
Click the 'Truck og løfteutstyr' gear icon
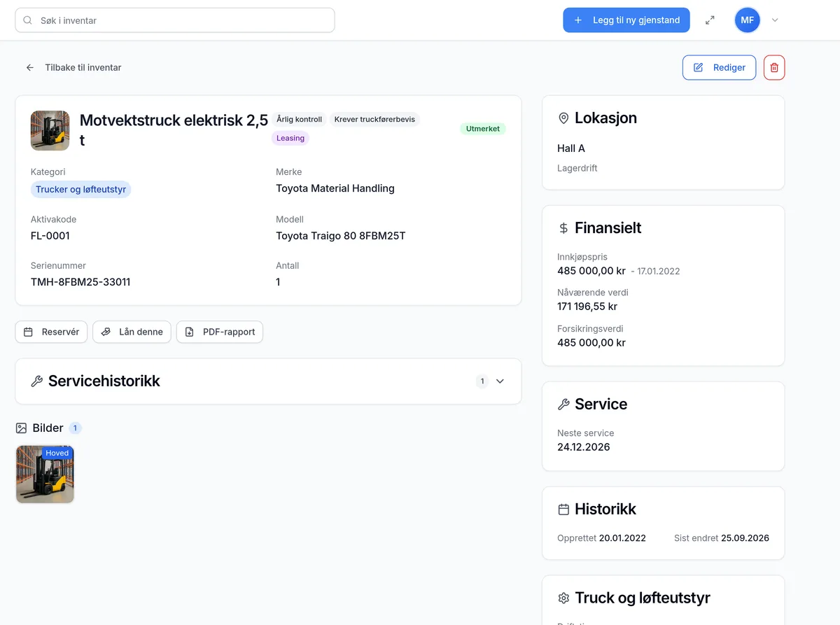pyautogui.click(x=563, y=598)
